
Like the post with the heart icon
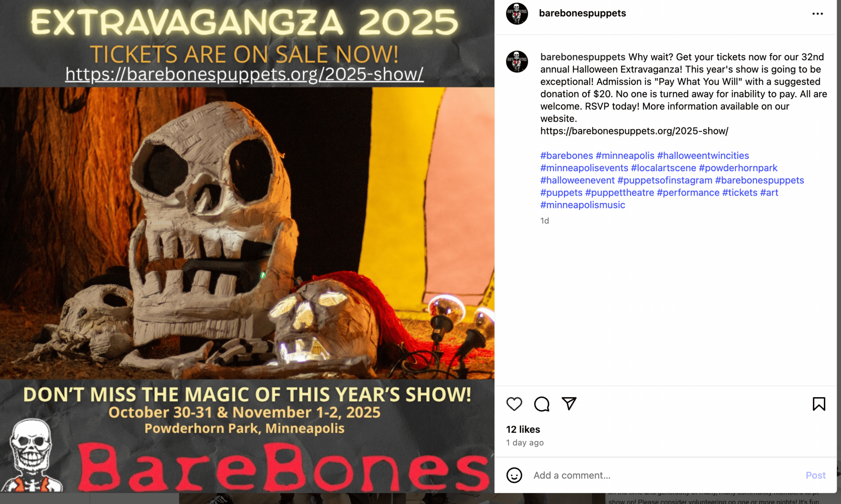coord(514,404)
